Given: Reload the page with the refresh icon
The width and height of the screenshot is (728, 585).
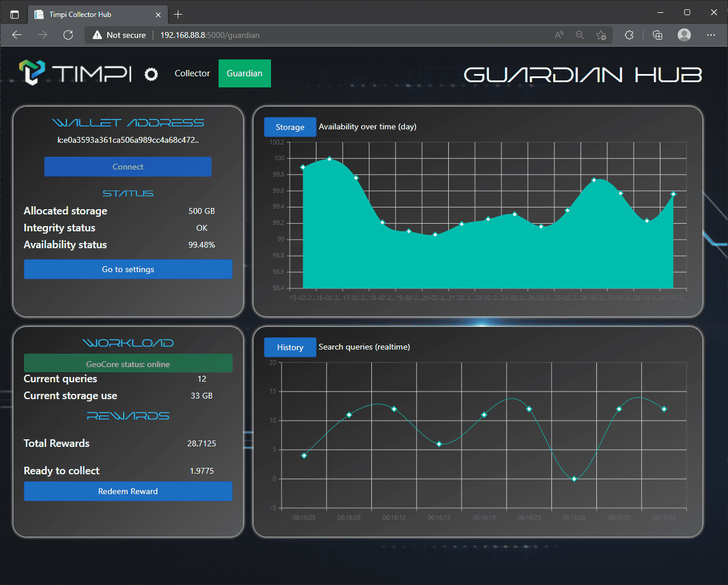Looking at the screenshot, I should pos(68,35).
